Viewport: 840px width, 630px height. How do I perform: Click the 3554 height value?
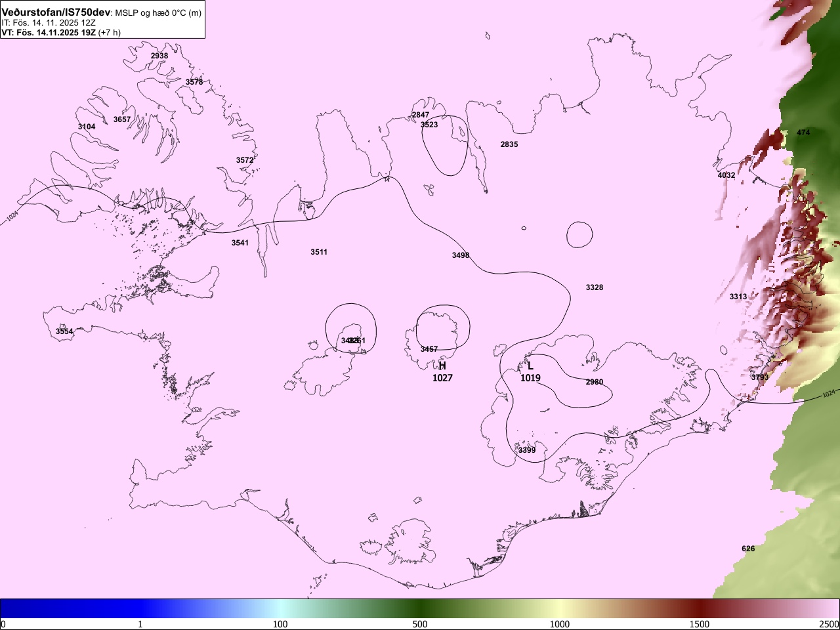coord(64,331)
